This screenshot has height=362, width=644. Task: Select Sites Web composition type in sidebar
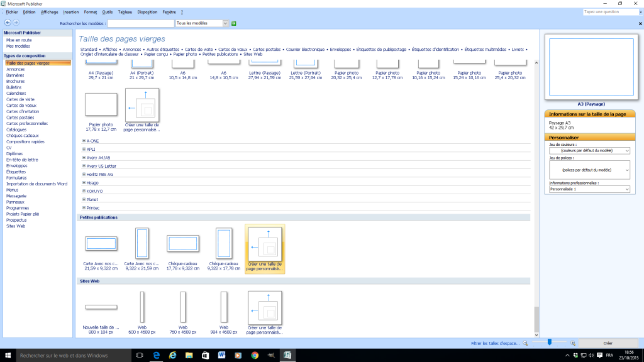16,226
